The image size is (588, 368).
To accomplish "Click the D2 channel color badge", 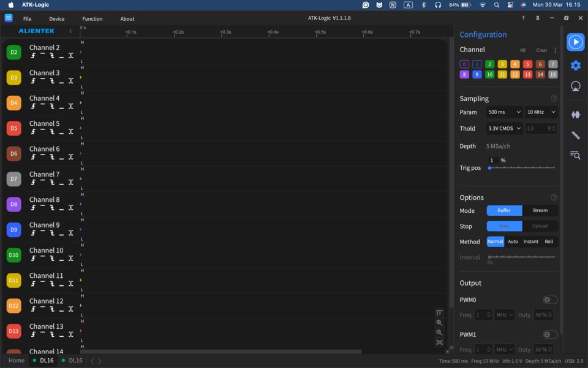I will [x=14, y=52].
